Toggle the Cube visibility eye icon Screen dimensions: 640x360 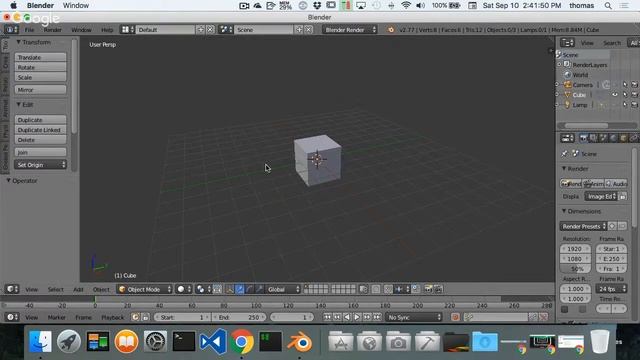click(x=615, y=95)
